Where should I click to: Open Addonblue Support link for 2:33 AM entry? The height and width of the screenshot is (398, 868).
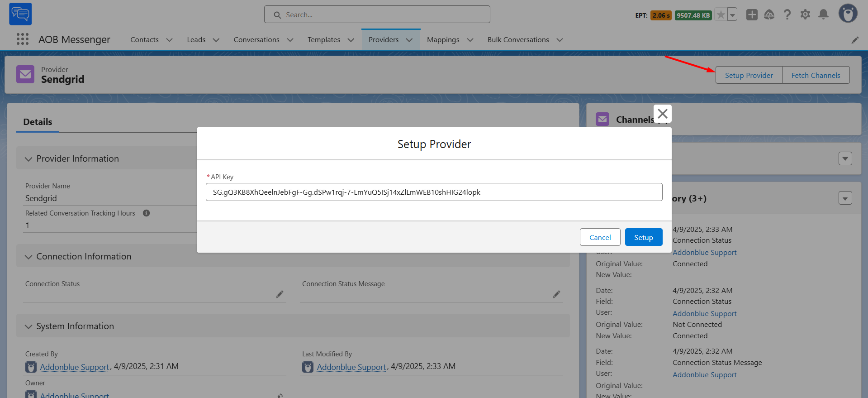(705, 252)
